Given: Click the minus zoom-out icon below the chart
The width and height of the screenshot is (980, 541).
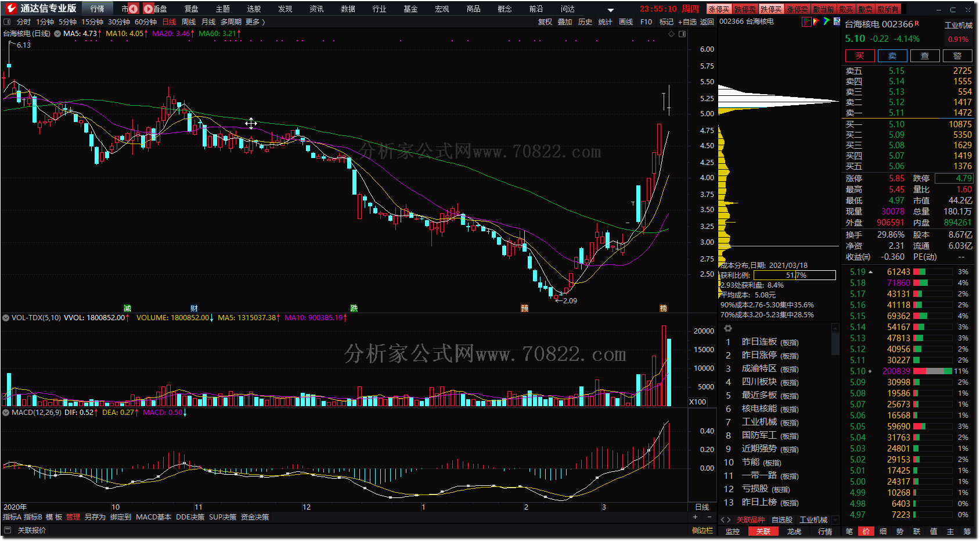Looking at the screenshot, I should point(709,517).
